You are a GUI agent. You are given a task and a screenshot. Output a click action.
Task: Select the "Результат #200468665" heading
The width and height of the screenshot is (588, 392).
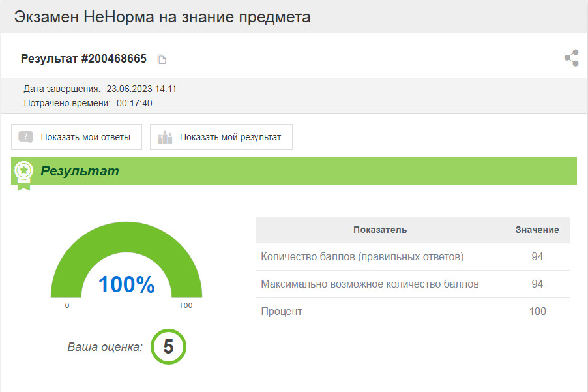[83, 59]
